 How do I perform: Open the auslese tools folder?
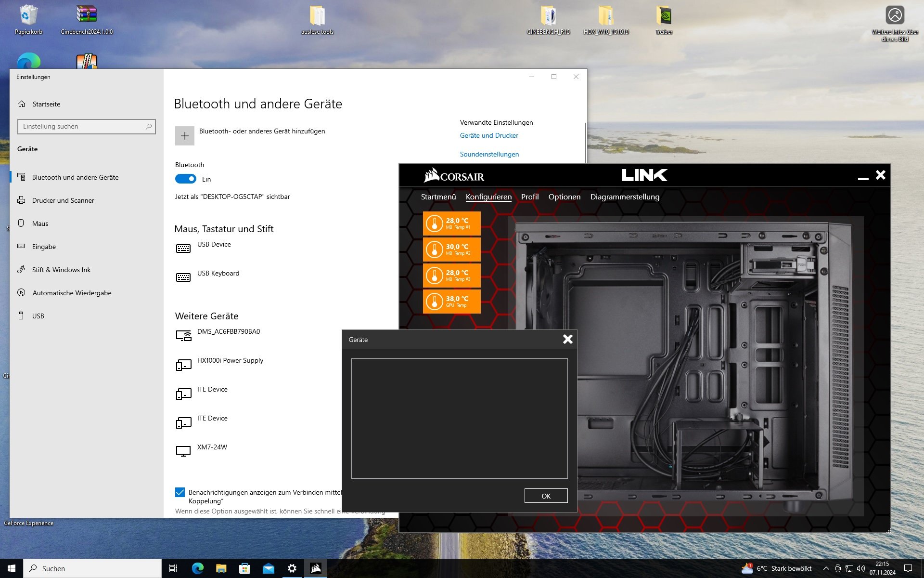317,20
